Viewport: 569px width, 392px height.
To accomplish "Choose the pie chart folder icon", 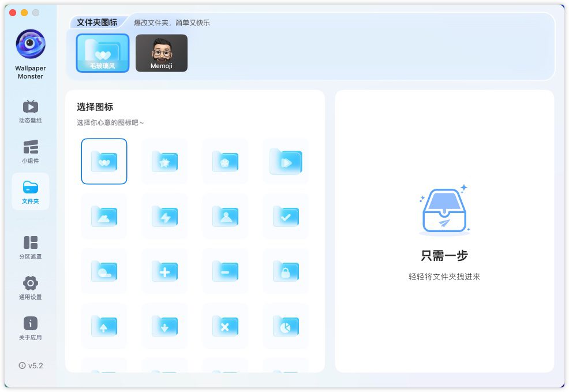I will coord(286,326).
